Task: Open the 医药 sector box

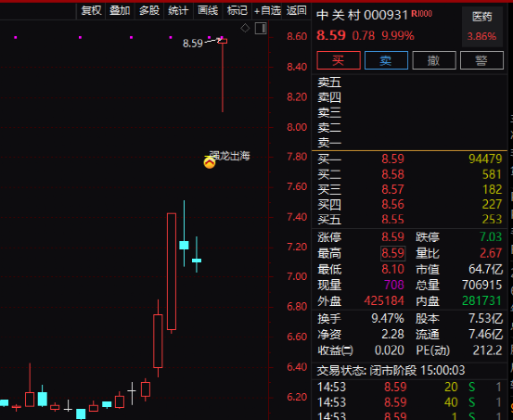Action: [481, 27]
